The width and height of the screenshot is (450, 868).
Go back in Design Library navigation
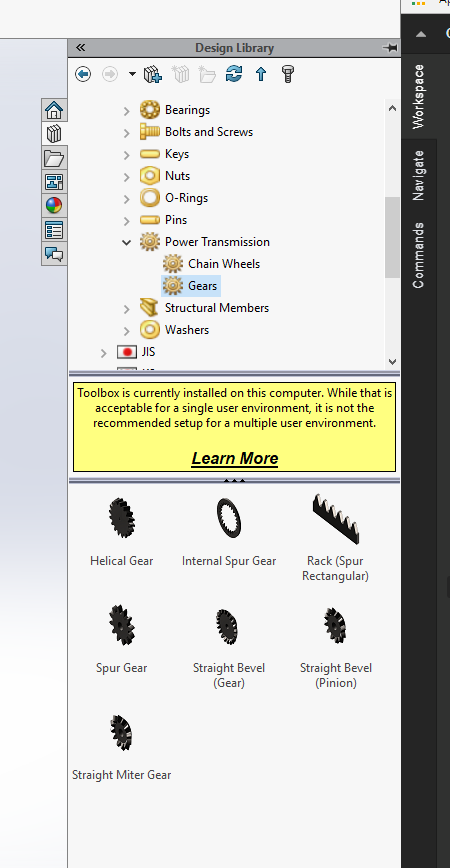pyautogui.click(x=83, y=74)
